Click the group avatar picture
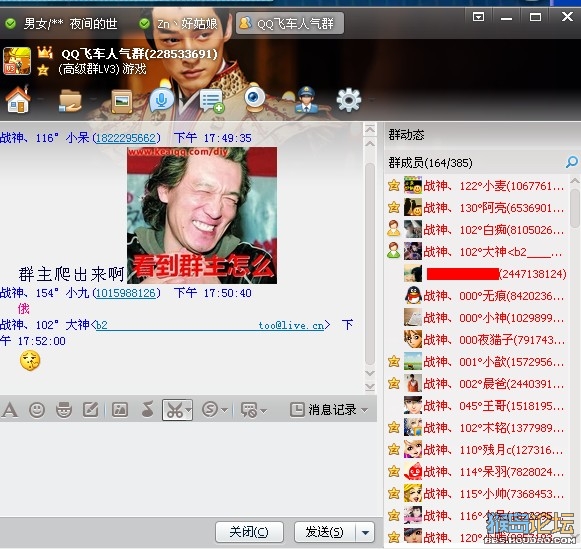The image size is (581, 549). (x=17, y=61)
